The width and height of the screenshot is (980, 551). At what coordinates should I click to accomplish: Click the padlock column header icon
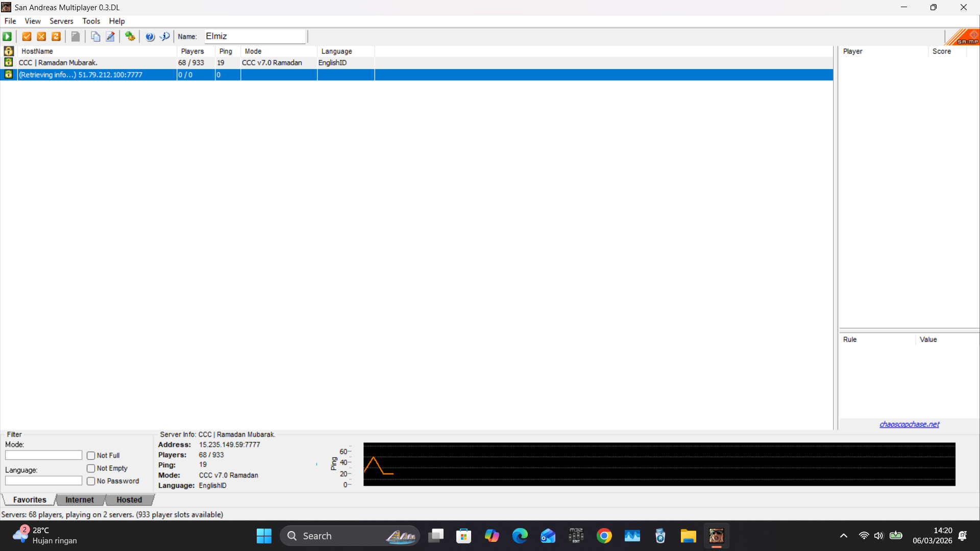click(8, 51)
